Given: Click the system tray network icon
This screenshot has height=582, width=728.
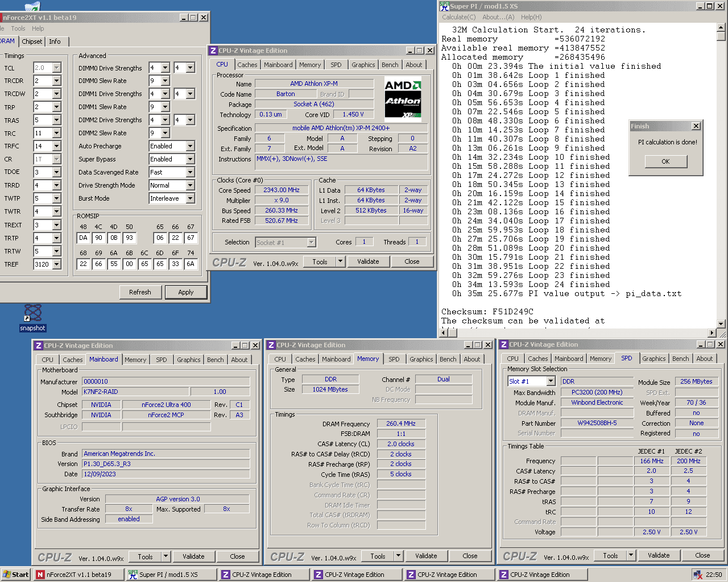Looking at the screenshot, I should pyautogui.click(x=698, y=575).
